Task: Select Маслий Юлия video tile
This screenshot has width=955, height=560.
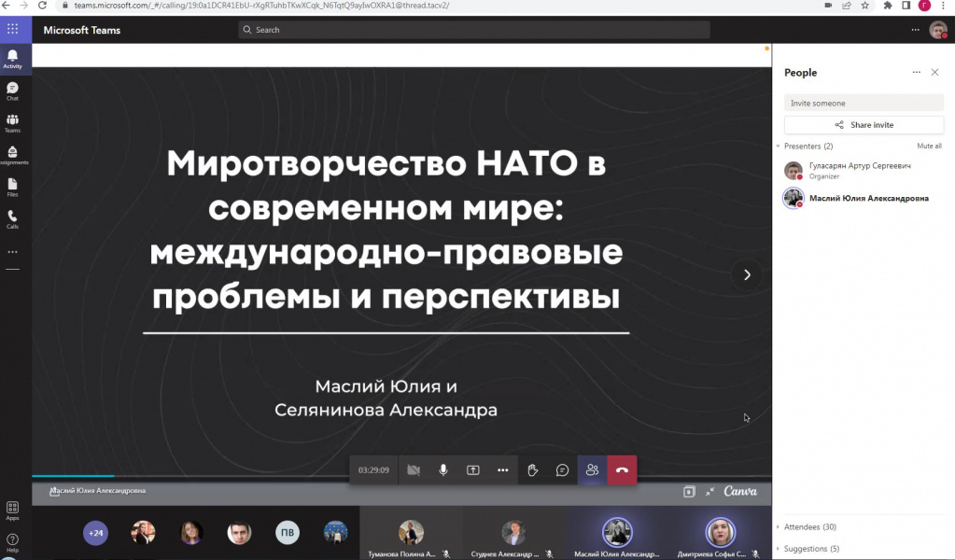Action: pos(617,534)
